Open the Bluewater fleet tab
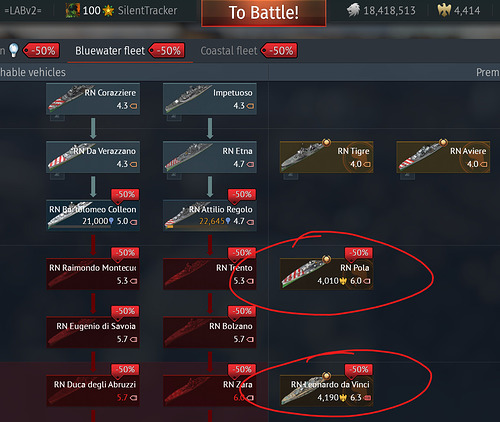 (110, 51)
